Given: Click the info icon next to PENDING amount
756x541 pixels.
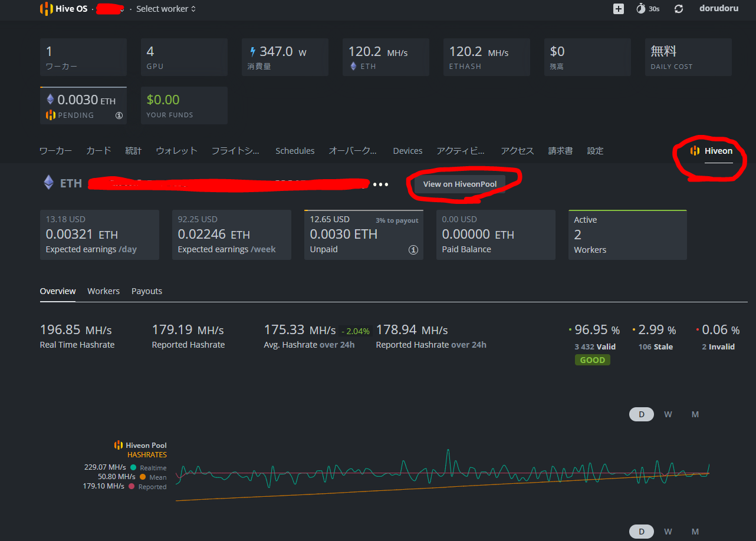Looking at the screenshot, I should tap(119, 116).
